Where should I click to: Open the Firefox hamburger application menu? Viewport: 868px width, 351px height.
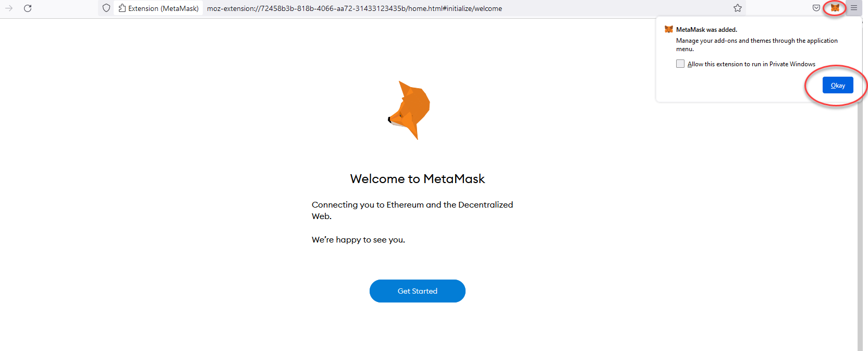click(x=854, y=8)
